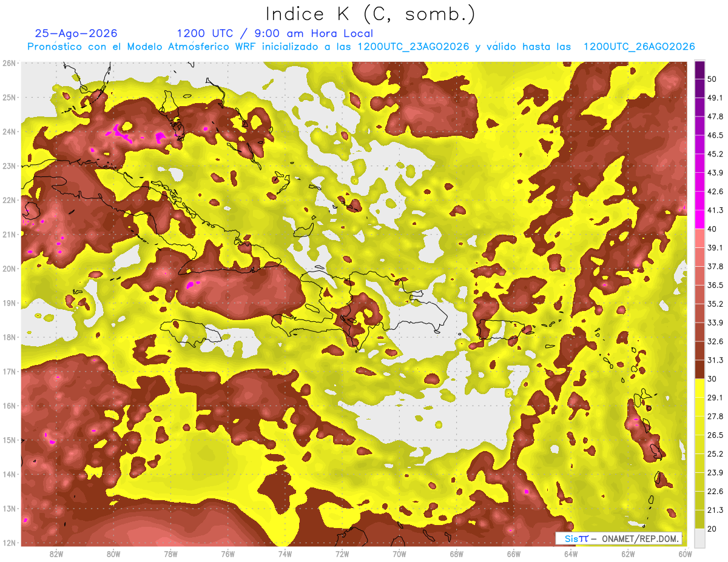This screenshot has height=562, width=728.
Task: Click the latitude label "20N"
Action: pos(10,269)
